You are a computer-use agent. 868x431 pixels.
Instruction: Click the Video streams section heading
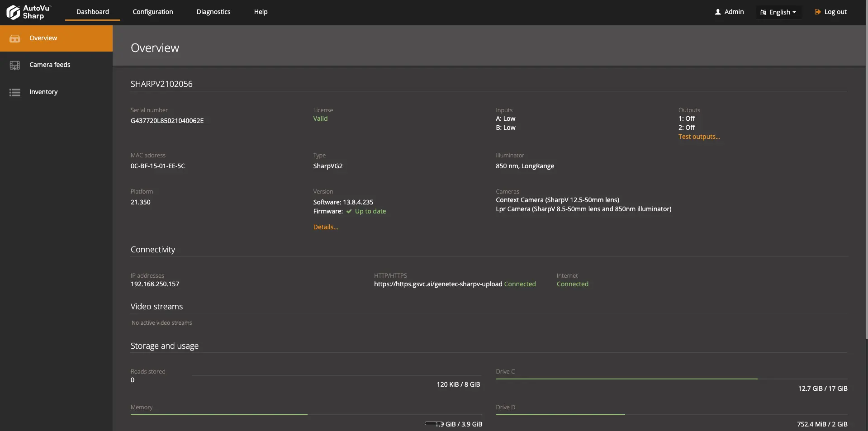click(x=157, y=307)
